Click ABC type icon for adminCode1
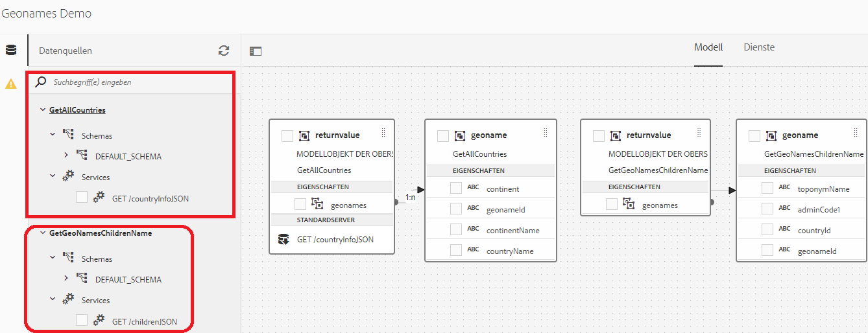The image size is (868, 333). [785, 209]
